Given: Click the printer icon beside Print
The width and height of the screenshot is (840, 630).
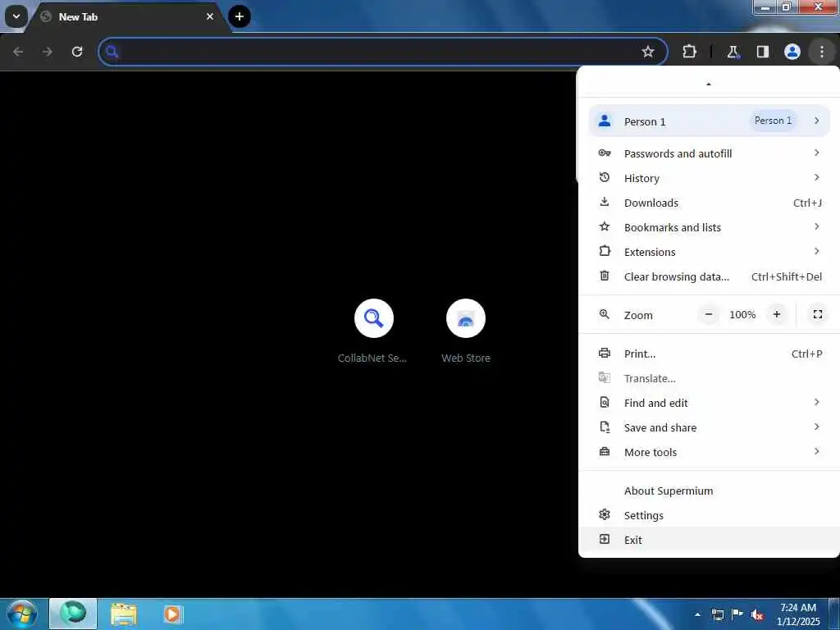Looking at the screenshot, I should click(x=605, y=353).
